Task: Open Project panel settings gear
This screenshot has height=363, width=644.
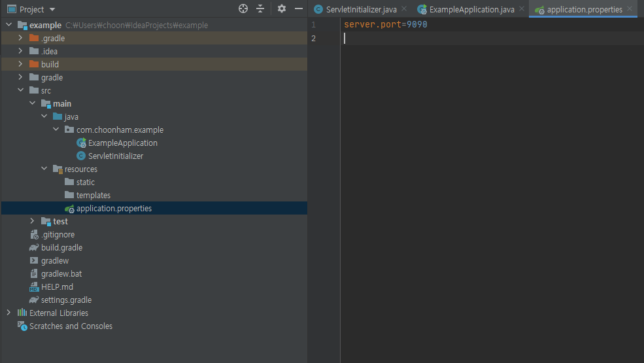Action: coord(281,9)
